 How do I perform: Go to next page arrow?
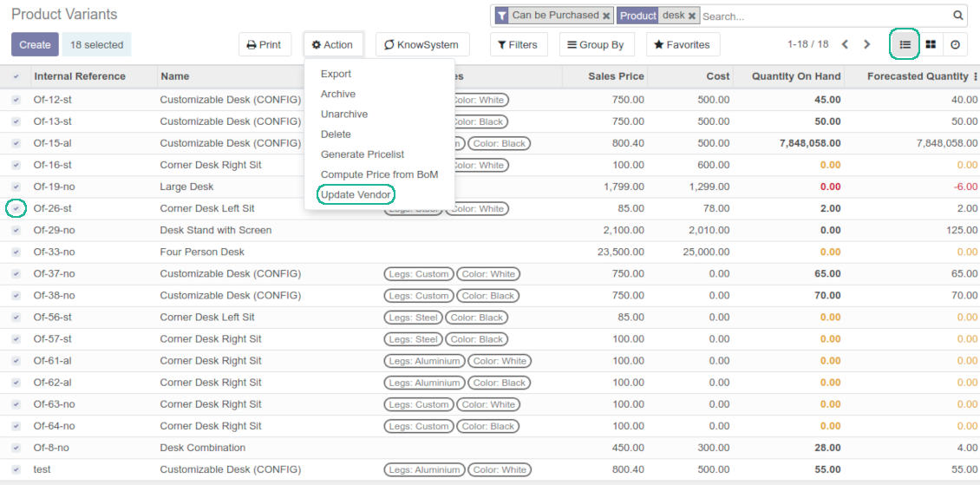click(x=866, y=44)
